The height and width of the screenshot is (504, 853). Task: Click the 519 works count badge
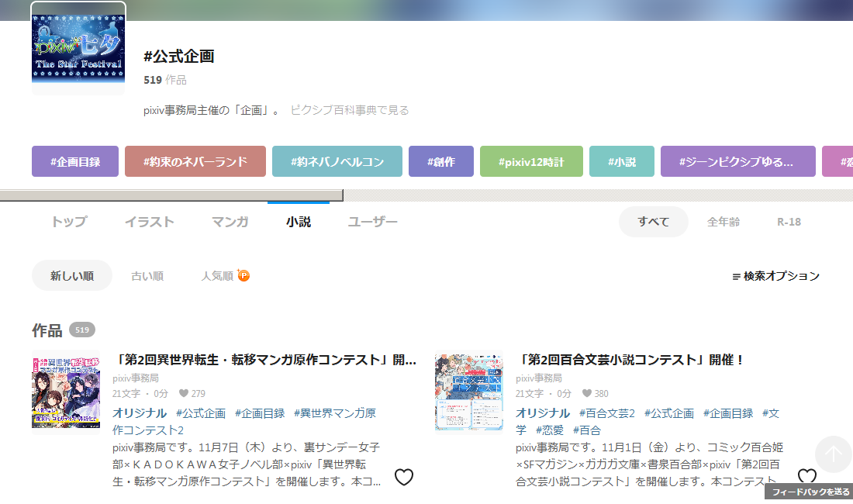(82, 330)
